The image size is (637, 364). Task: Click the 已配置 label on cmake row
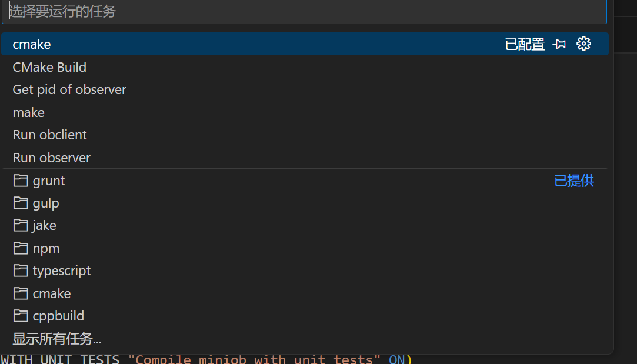click(525, 44)
